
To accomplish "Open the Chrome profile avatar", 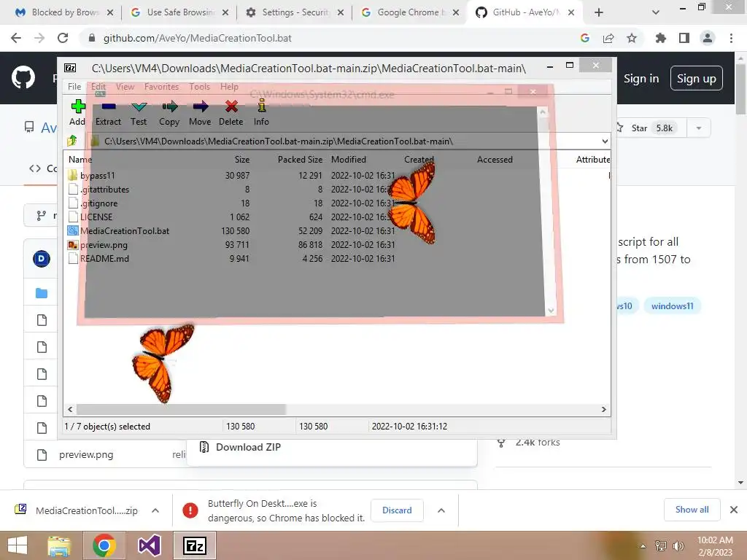I will pos(708,38).
